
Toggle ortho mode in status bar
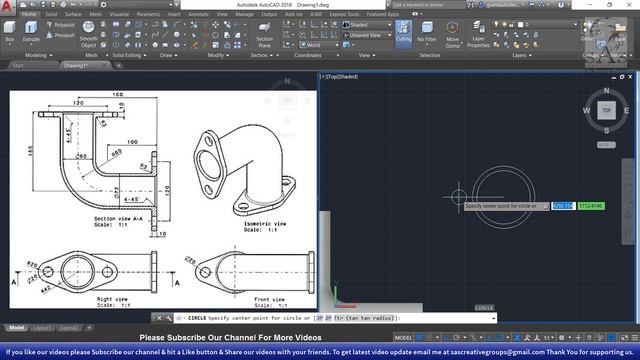coord(447,338)
